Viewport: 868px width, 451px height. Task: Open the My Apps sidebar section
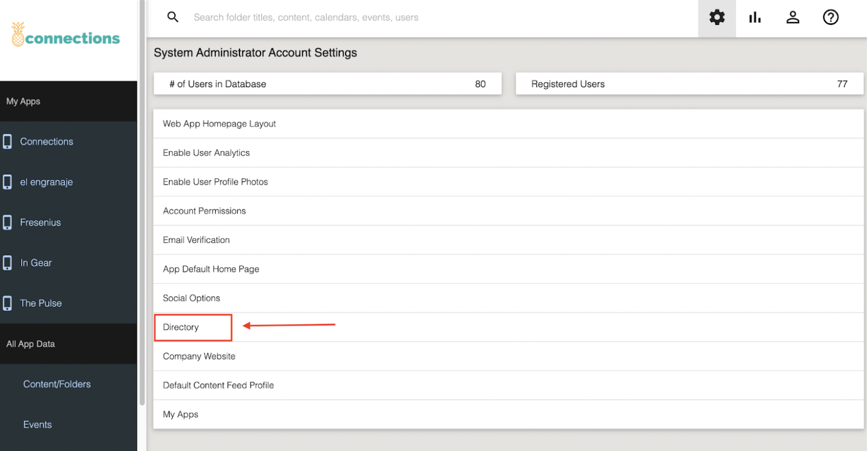coord(23,101)
